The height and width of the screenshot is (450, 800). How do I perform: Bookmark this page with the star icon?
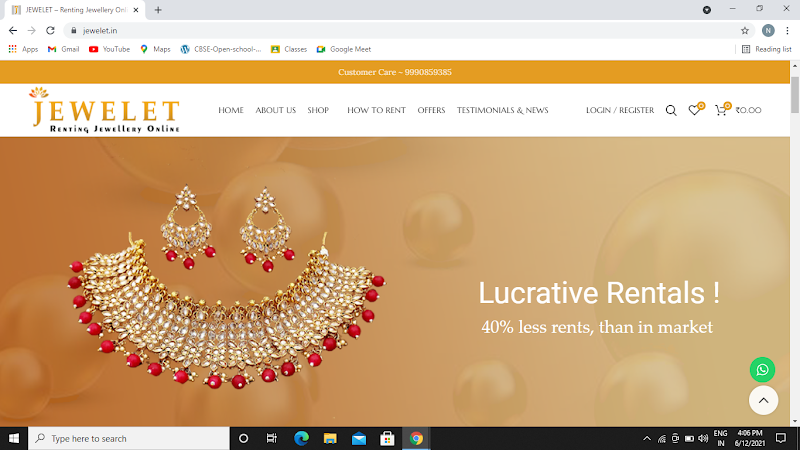coord(745,30)
